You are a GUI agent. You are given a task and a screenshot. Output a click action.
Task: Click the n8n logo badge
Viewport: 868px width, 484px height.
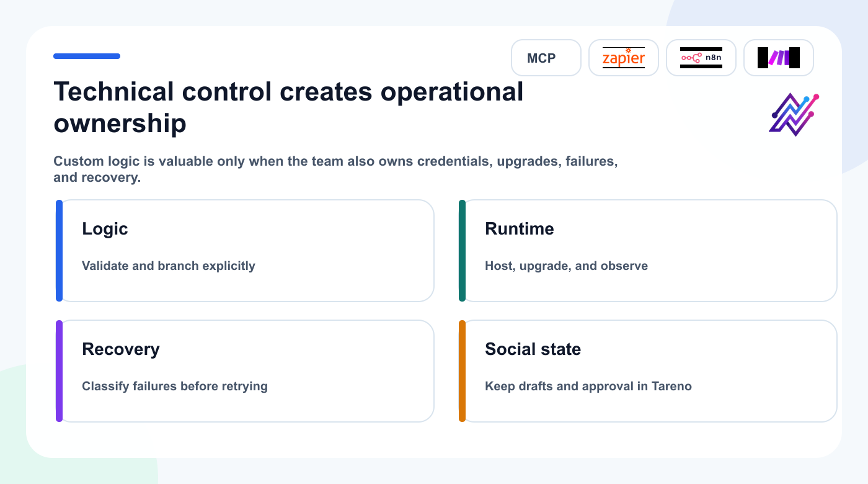(x=701, y=58)
